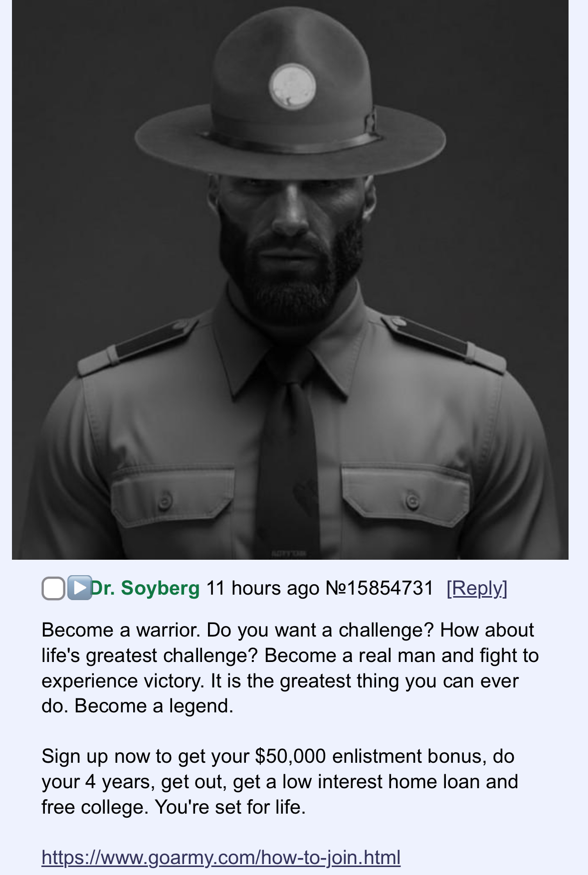
Task: Click the "You're set for life." sentence
Action: (x=230, y=807)
